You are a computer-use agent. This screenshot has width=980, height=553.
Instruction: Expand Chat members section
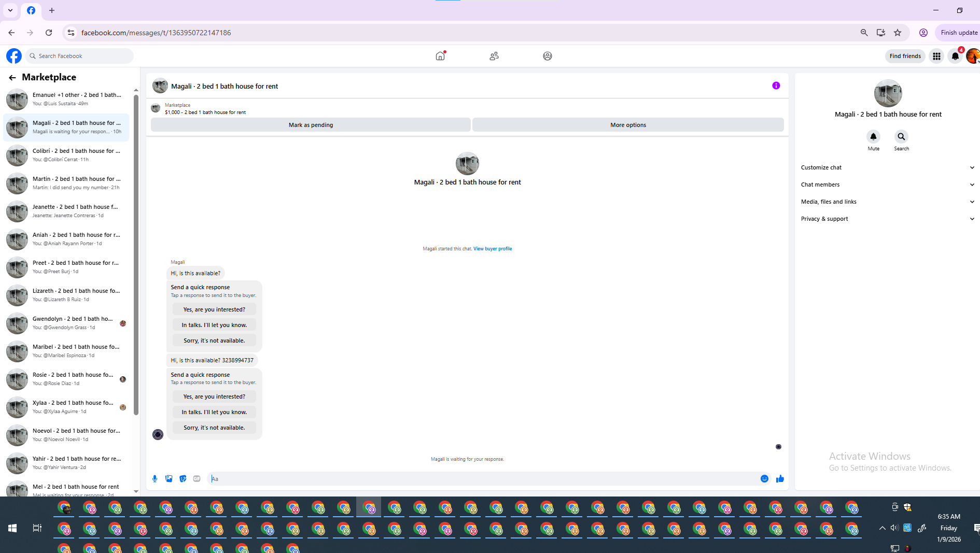[887, 185]
